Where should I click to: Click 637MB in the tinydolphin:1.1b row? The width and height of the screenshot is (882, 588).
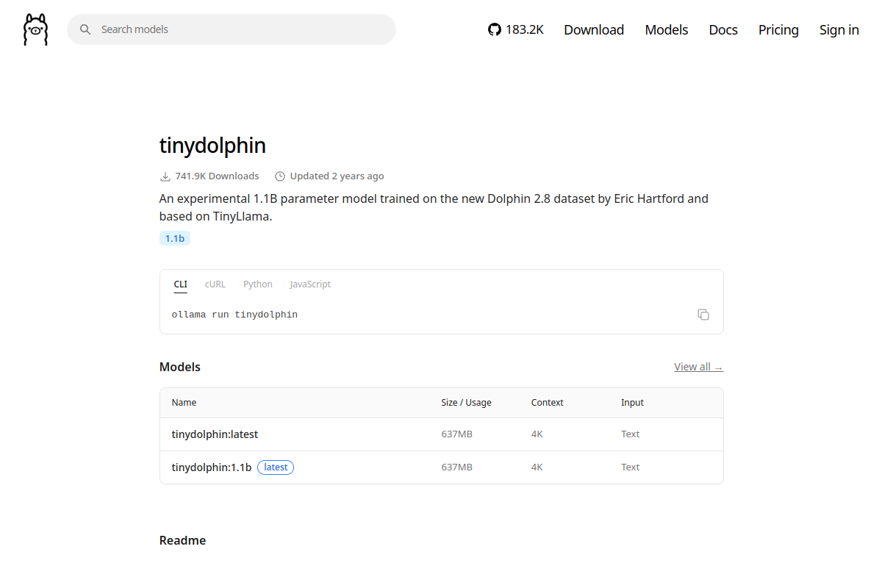[x=456, y=467]
